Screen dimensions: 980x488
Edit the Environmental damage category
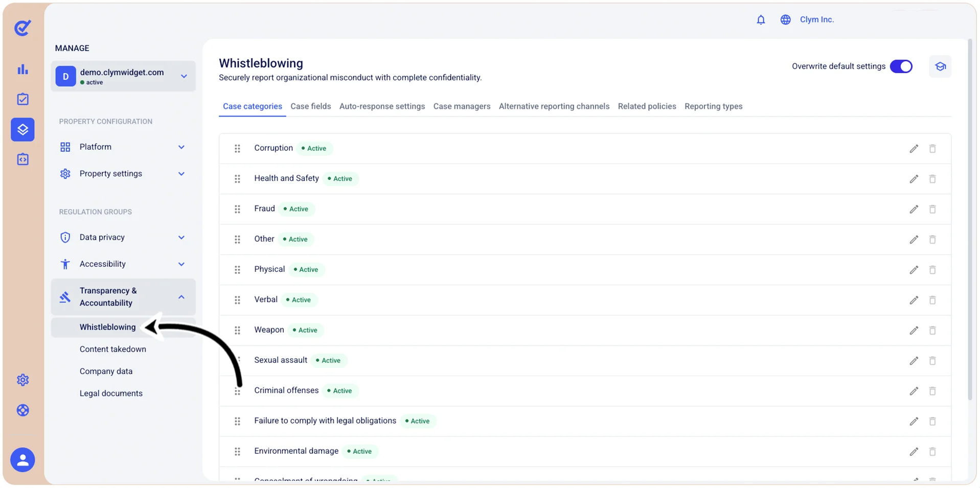pyautogui.click(x=914, y=452)
